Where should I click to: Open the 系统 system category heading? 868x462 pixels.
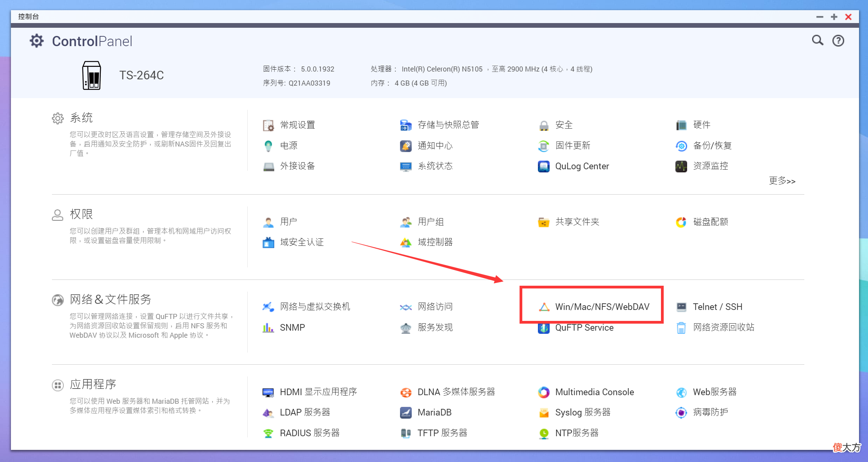click(x=81, y=118)
